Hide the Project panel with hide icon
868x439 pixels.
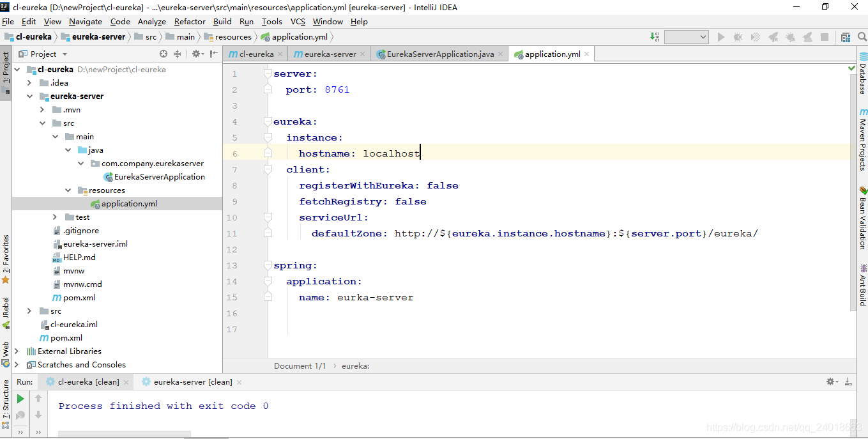pyautogui.click(x=215, y=54)
